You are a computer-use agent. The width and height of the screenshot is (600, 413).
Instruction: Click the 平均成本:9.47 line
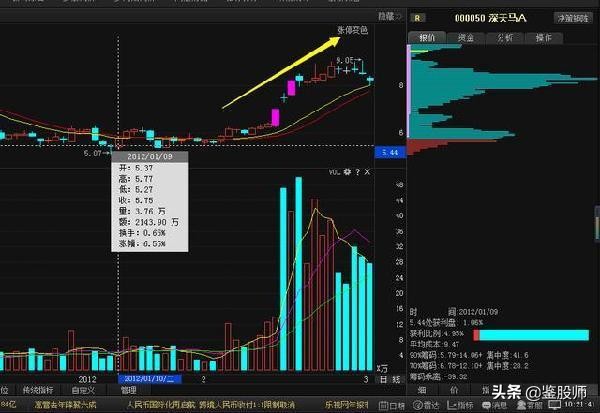[x=434, y=344]
